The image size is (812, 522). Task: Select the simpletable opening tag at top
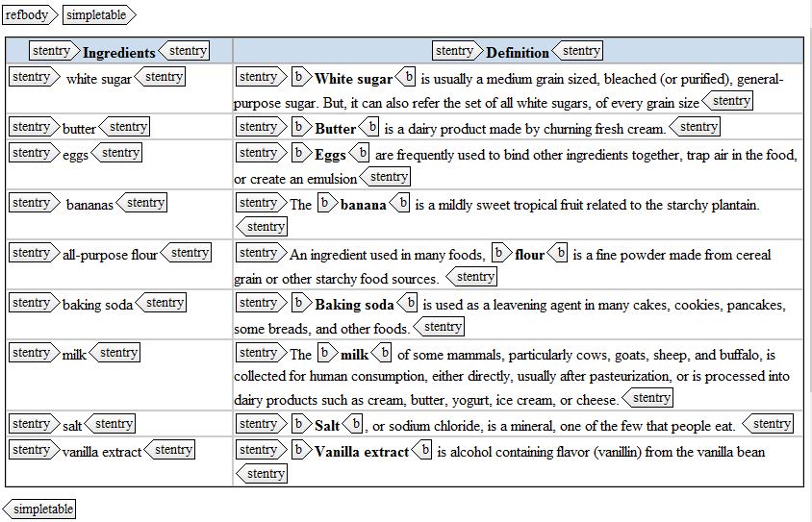click(x=99, y=14)
